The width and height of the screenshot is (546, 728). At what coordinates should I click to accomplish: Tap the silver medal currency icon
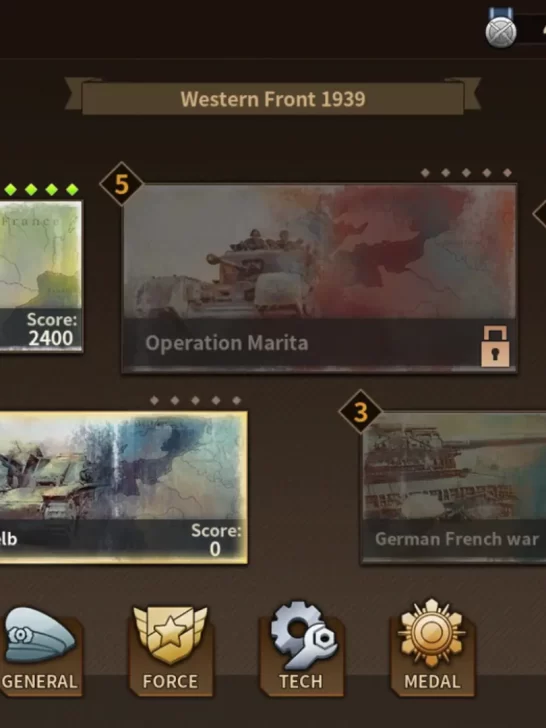tap(501, 31)
